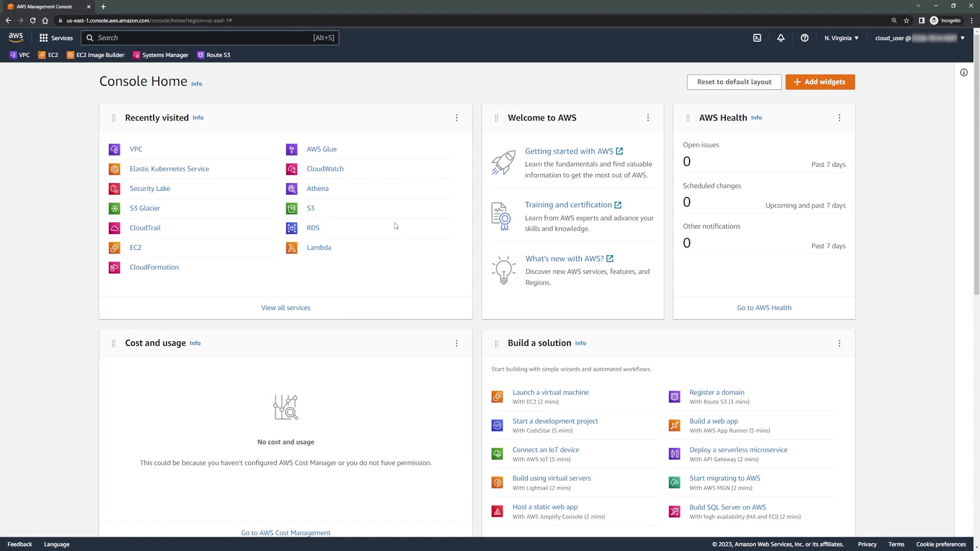This screenshot has width=980, height=551.
Task: Click the Lambda service icon
Action: click(291, 248)
